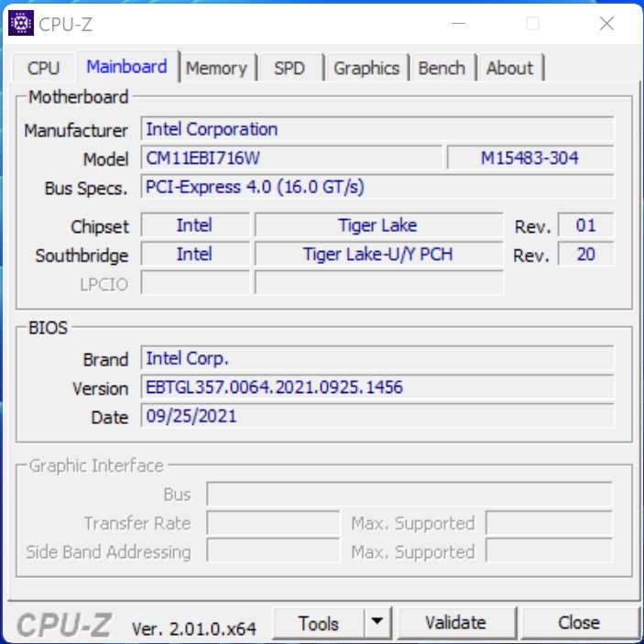The width and height of the screenshot is (644, 644).
Task: Click the empty LPCIO vendor field
Action: 195,282
